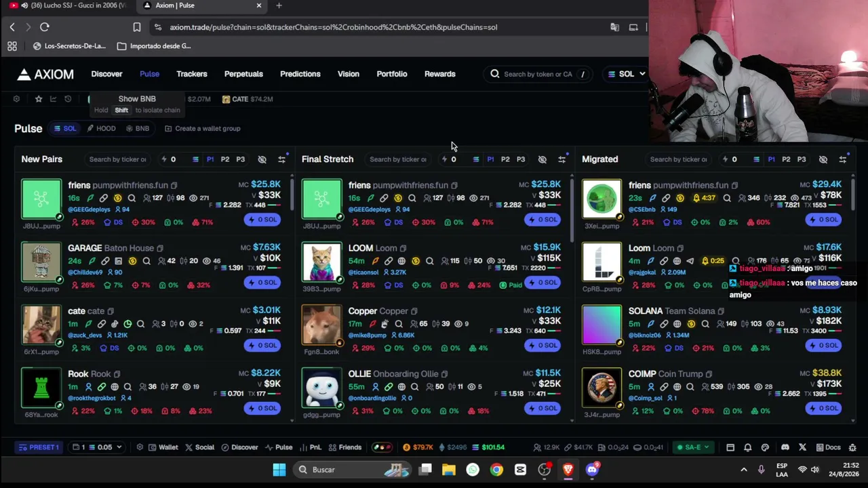
Task: Reload the browser page
Action: click(45, 27)
